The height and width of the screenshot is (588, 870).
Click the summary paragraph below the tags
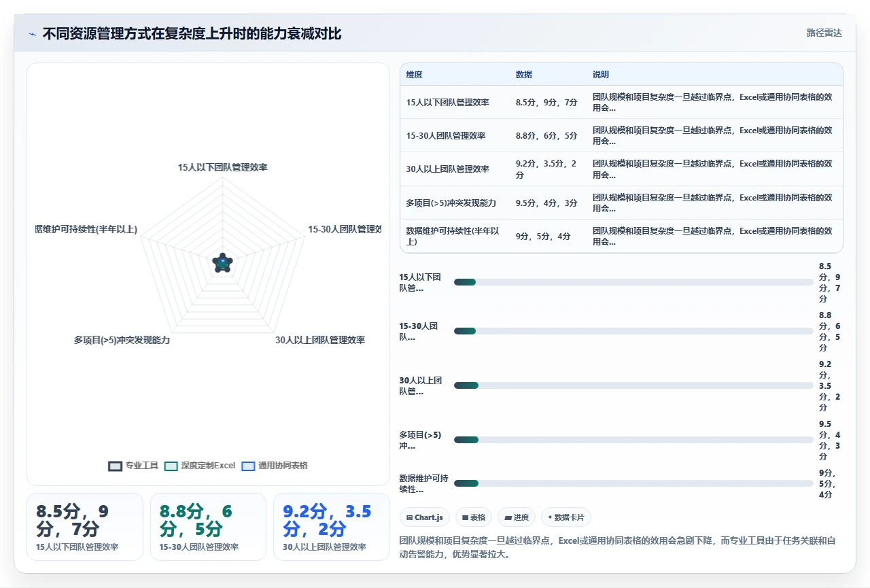(621, 547)
